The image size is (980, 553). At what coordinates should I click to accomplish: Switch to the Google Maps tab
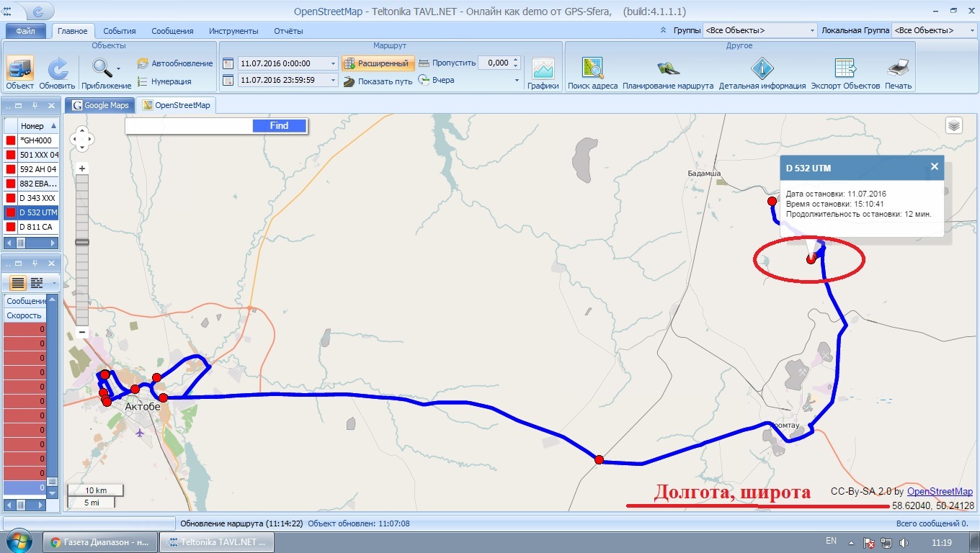pos(99,105)
